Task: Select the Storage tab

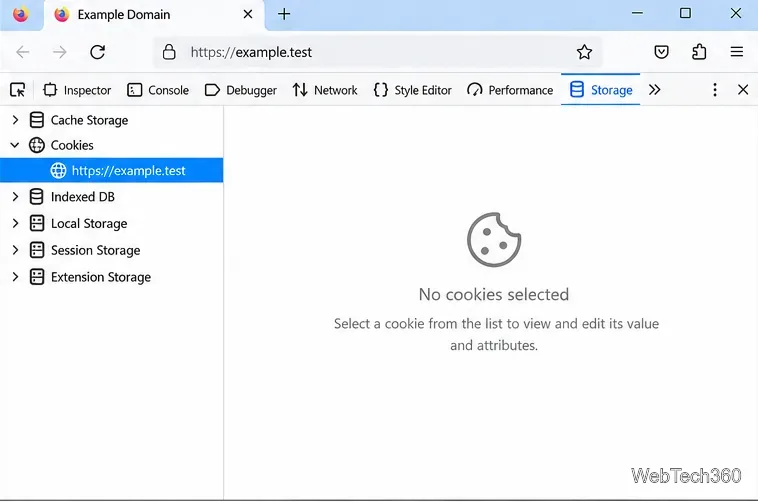Action: coord(601,90)
